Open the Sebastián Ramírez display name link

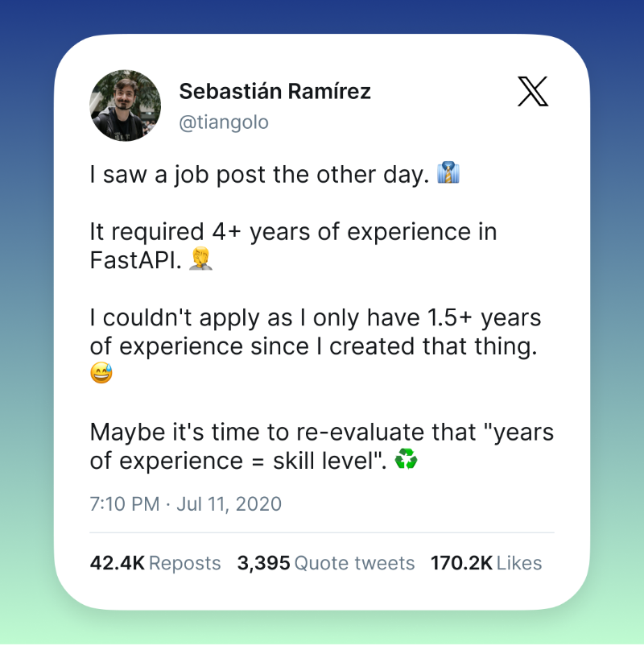[275, 91]
